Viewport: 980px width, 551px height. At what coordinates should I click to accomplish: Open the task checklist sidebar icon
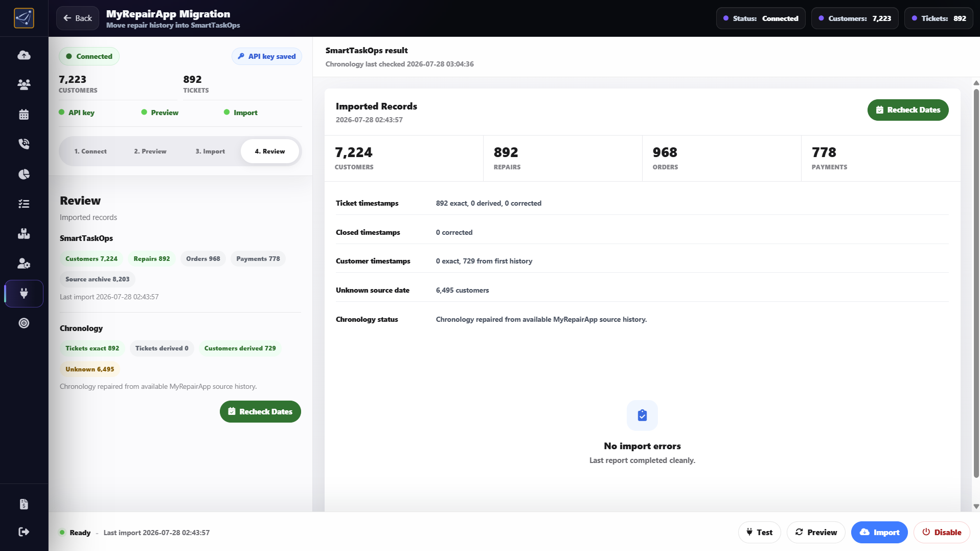(x=24, y=204)
